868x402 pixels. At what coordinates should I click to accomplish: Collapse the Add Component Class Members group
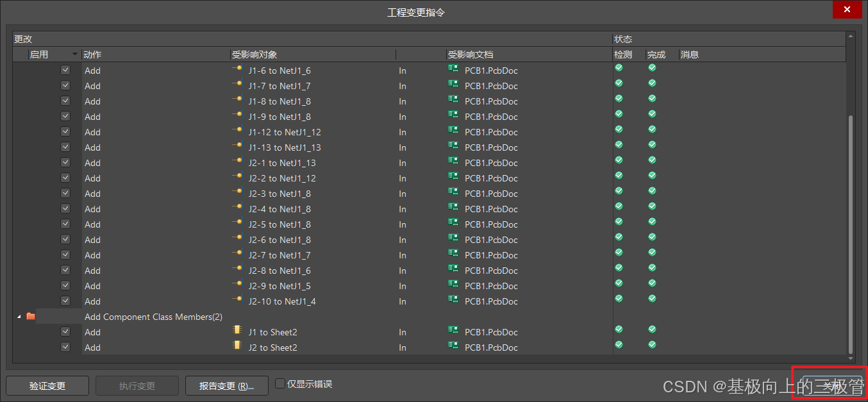[x=19, y=317]
